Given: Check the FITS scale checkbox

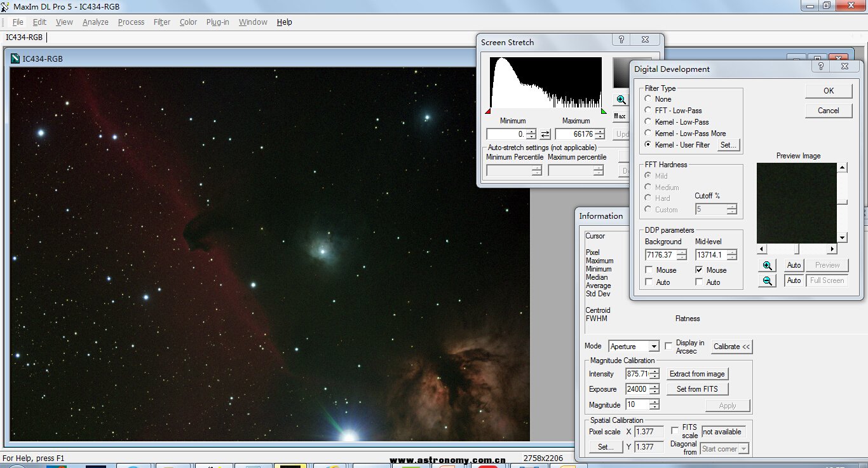Looking at the screenshot, I should point(674,431).
